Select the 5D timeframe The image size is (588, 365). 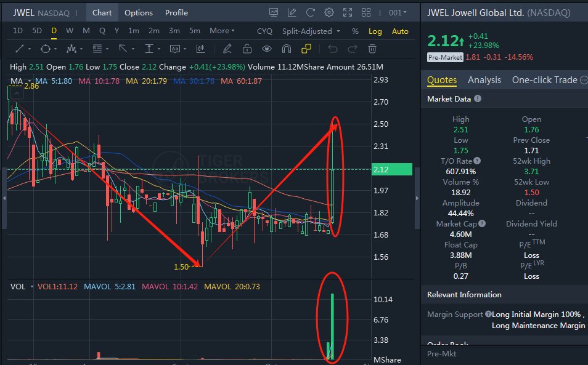tap(37, 31)
